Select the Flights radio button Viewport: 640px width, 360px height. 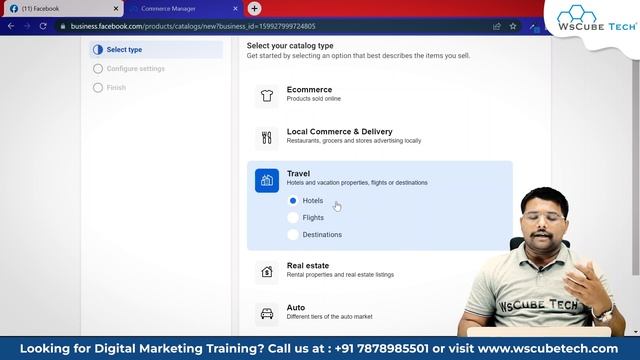tap(293, 218)
